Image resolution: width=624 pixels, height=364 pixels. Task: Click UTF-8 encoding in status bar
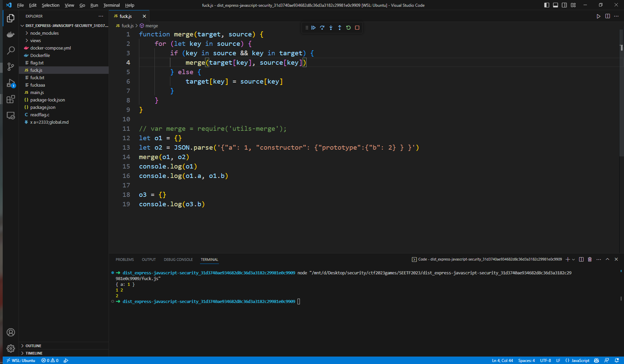(x=545, y=360)
